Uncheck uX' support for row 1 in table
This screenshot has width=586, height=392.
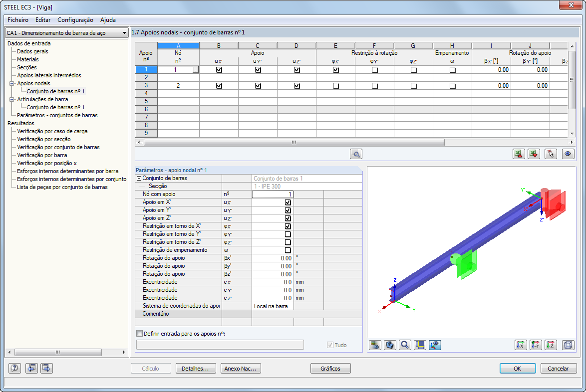[x=219, y=70]
